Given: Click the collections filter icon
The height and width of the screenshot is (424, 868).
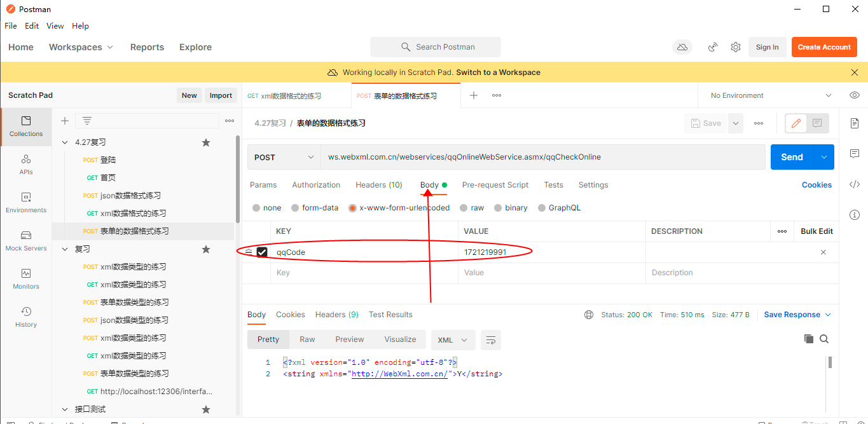Looking at the screenshot, I should click(x=87, y=121).
